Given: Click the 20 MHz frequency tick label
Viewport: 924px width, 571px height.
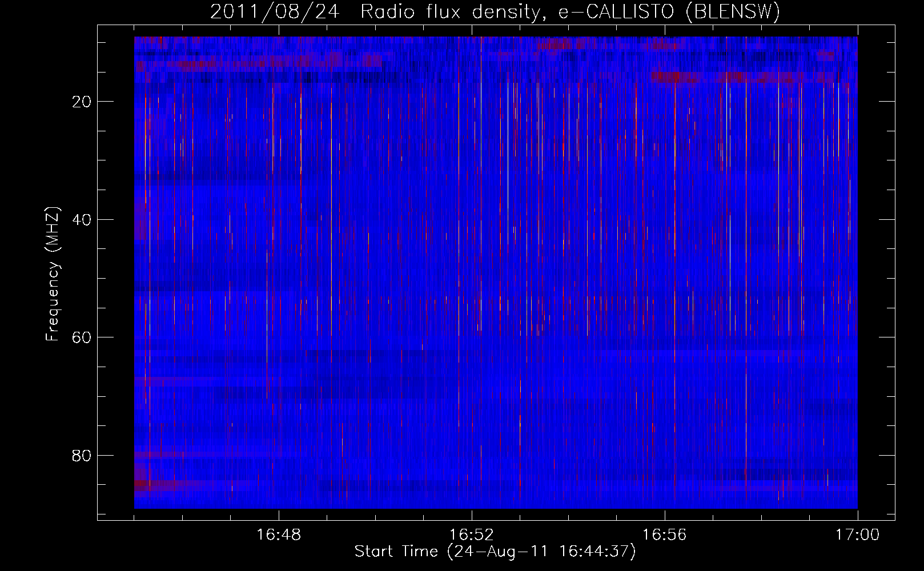Looking at the screenshot, I should (x=82, y=102).
